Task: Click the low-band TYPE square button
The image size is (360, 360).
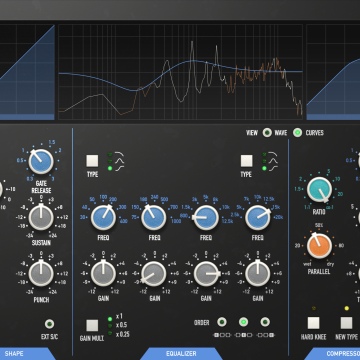Action: click(92, 160)
